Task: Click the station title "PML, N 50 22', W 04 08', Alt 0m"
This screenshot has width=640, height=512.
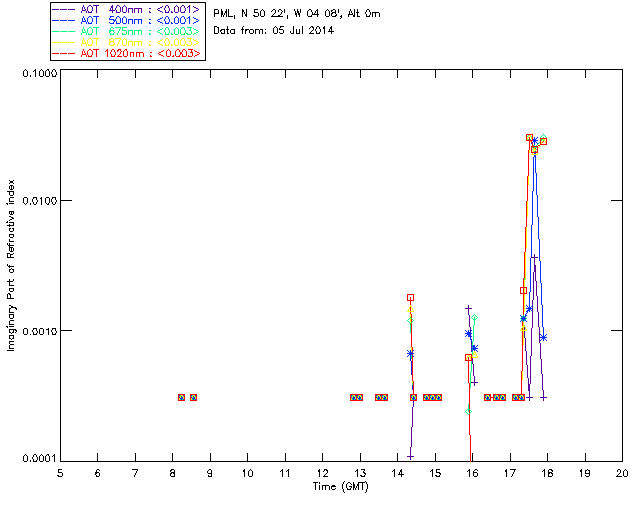Action: click(x=297, y=13)
